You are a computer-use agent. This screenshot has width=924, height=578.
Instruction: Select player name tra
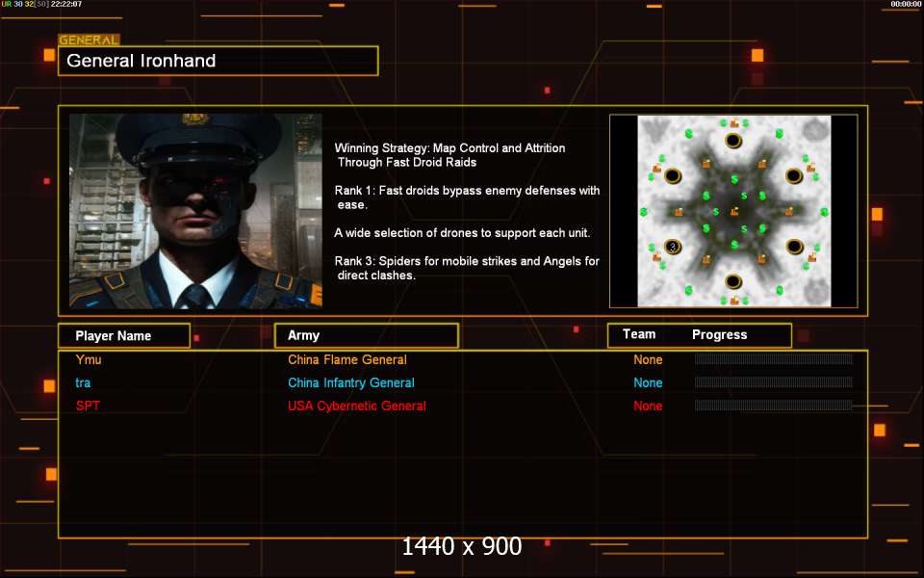[83, 382]
